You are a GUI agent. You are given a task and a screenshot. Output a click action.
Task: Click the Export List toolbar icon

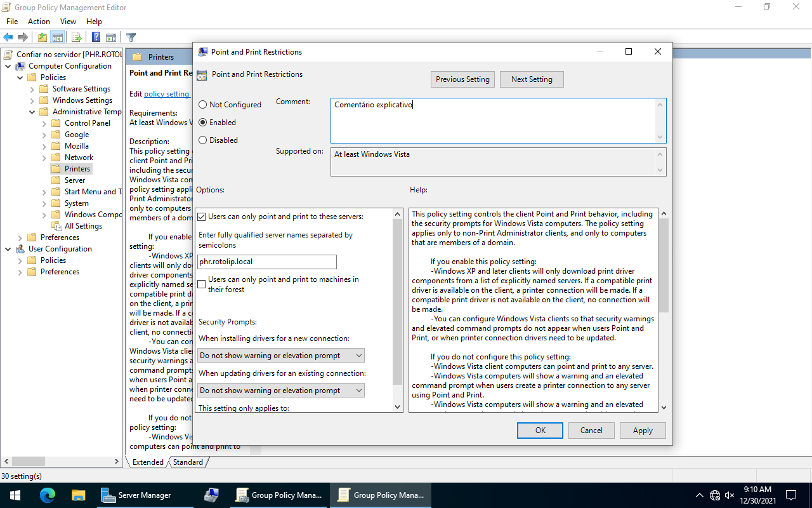point(76,37)
